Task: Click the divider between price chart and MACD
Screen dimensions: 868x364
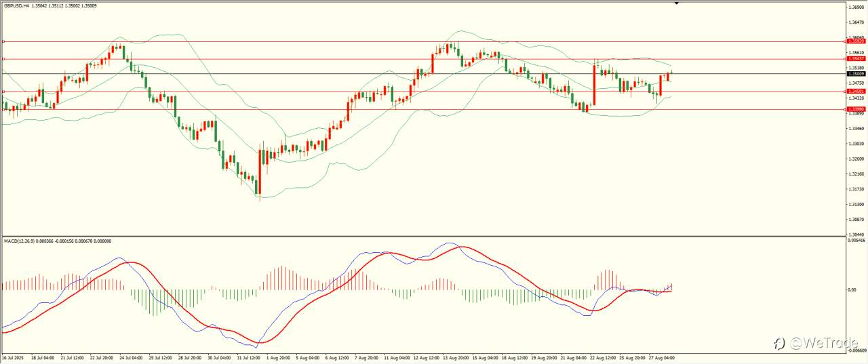Action: (423, 236)
